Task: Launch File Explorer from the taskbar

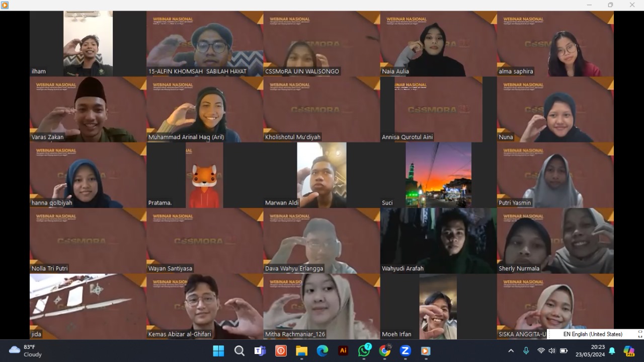Action: pos(301,351)
